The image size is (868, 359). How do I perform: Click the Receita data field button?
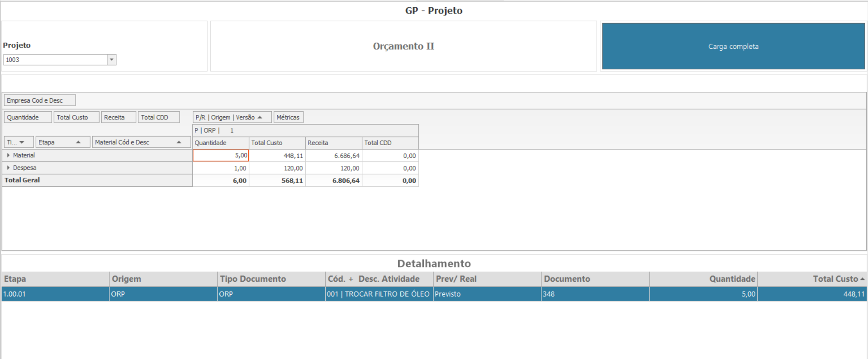[119, 117]
